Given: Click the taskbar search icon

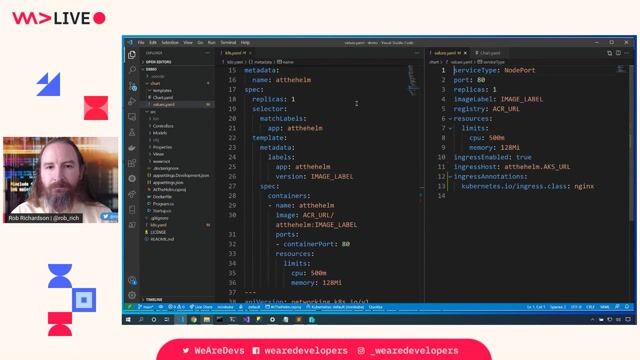Looking at the screenshot, I should click(x=141, y=320).
